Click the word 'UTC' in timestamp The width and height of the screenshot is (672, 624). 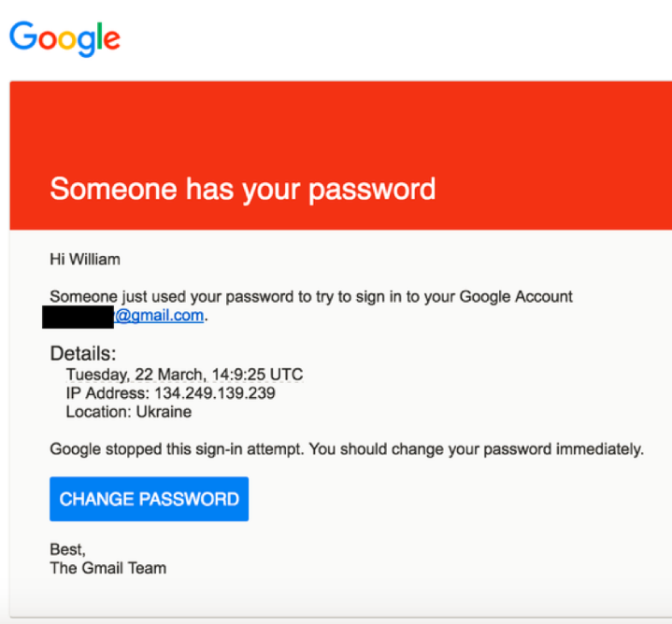coord(287,375)
